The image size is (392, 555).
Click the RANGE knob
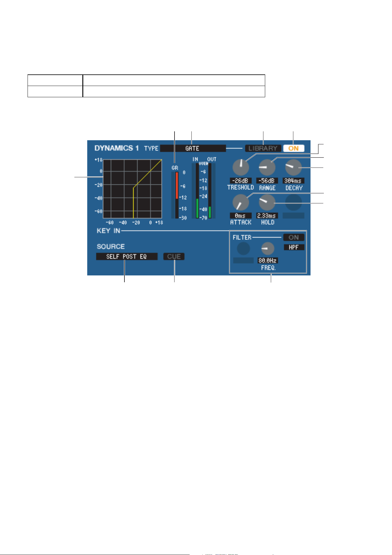(x=267, y=167)
